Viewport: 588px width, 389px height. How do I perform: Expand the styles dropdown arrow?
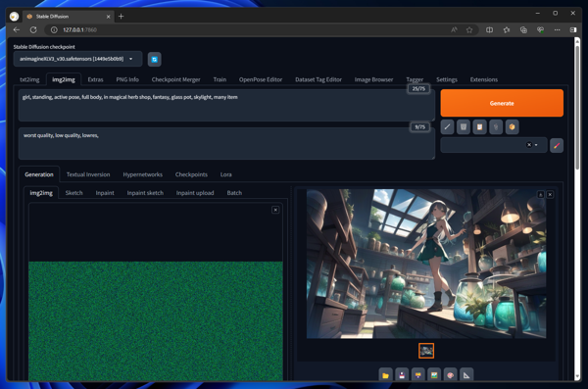pos(536,145)
